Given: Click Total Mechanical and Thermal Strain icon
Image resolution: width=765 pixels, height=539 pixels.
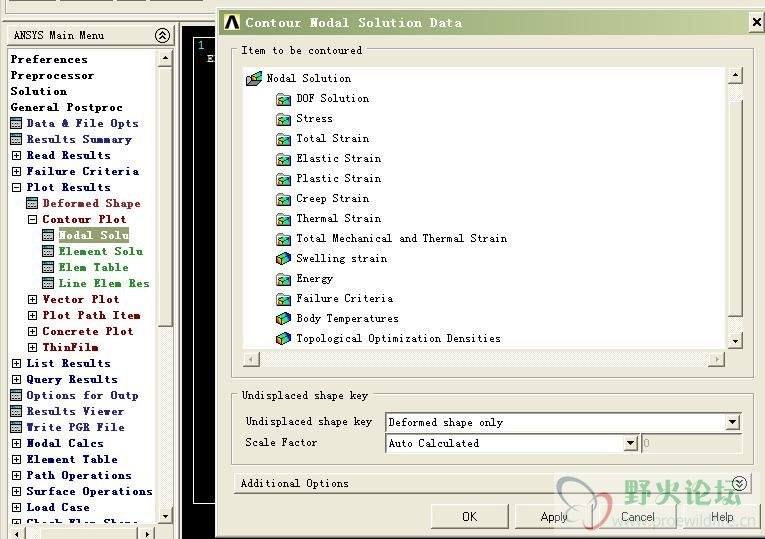Looking at the screenshot, I should coord(283,240).
